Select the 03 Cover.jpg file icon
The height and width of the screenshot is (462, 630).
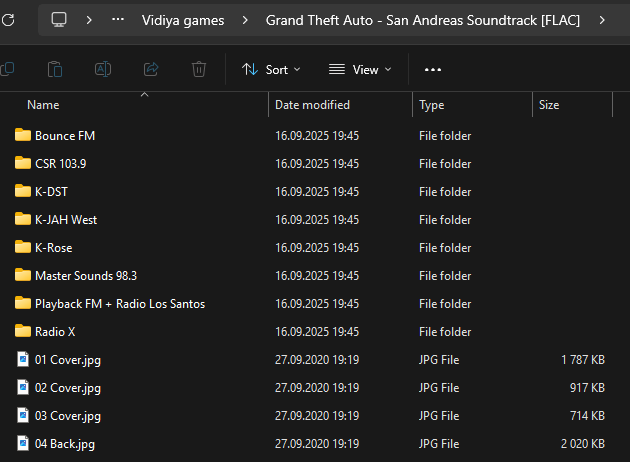click(23, 415)
